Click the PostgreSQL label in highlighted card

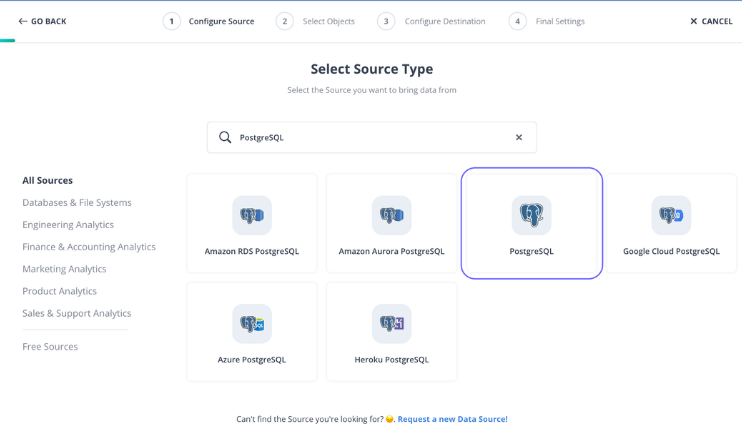tap(531, 251)
